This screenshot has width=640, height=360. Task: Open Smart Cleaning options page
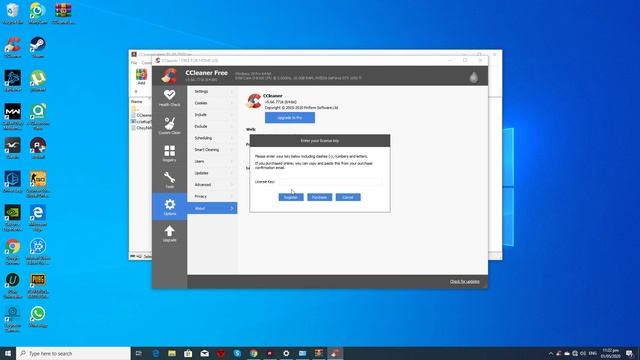[212, 150]
